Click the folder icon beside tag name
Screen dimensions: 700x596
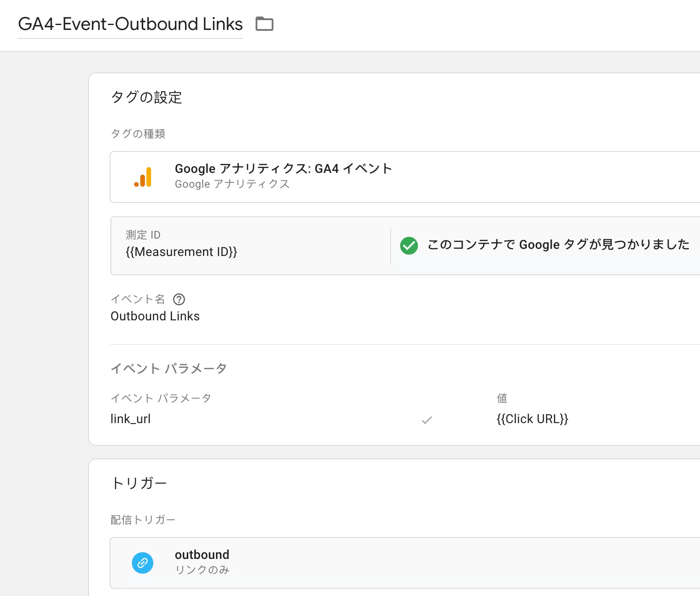pos(264,24)
